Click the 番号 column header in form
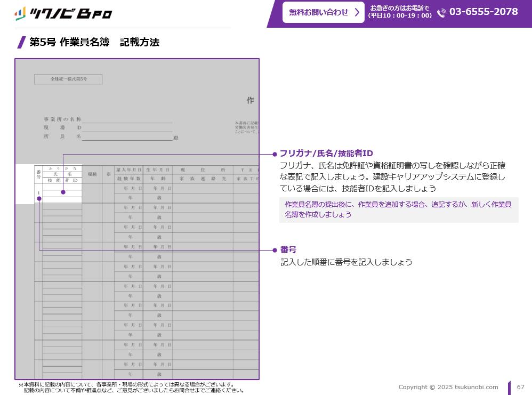Image resolution: width=532 pixels, height=395 pixels. 39,174
